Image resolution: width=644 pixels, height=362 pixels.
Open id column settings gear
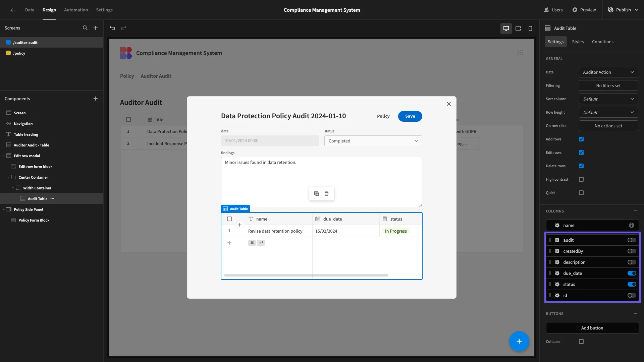[x=557, y=295]
